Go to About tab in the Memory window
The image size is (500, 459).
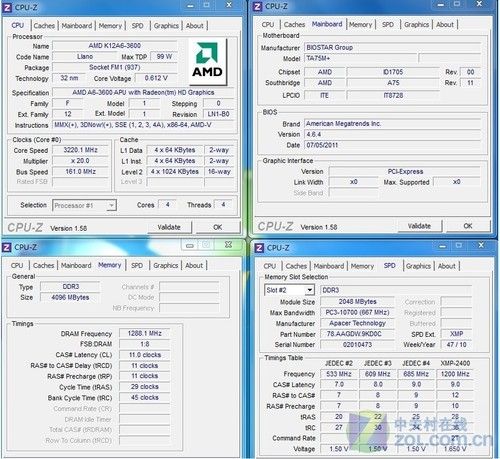194,266
